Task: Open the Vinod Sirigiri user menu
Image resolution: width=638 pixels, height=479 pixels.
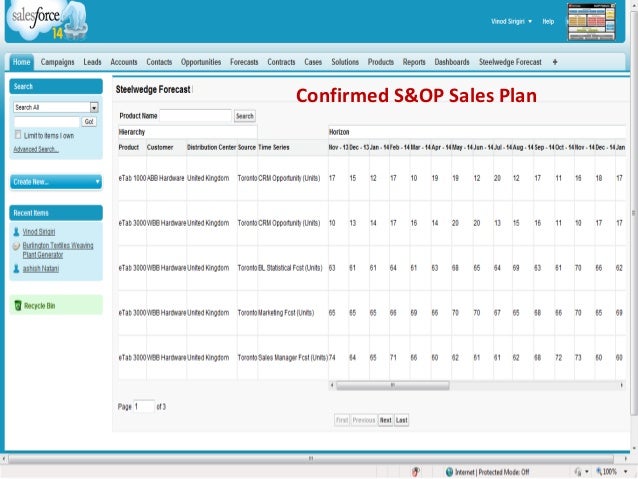Action: pyautogui.click(x=511, y=21)
